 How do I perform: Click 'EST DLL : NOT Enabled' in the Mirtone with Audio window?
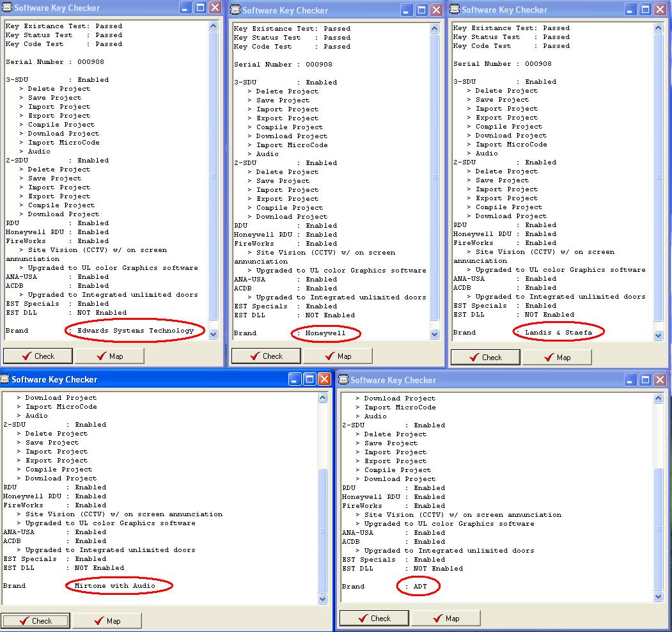pyautogui.click(x=64, y=567)
